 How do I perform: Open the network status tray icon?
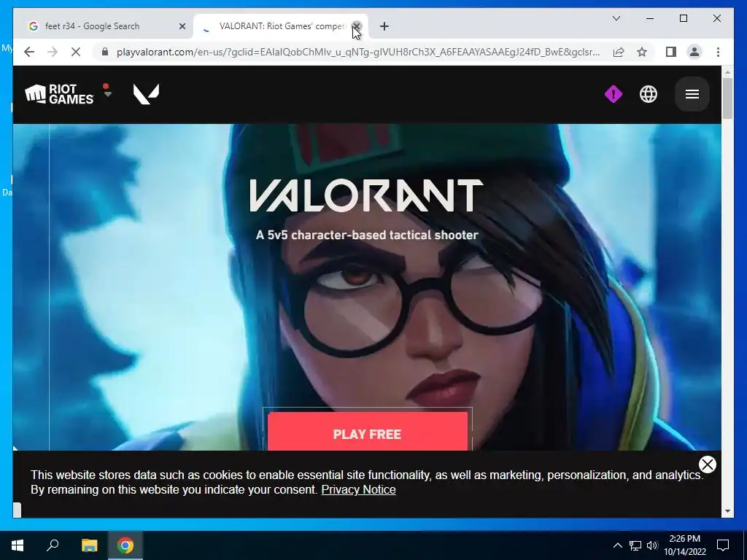tap(635, 545)
